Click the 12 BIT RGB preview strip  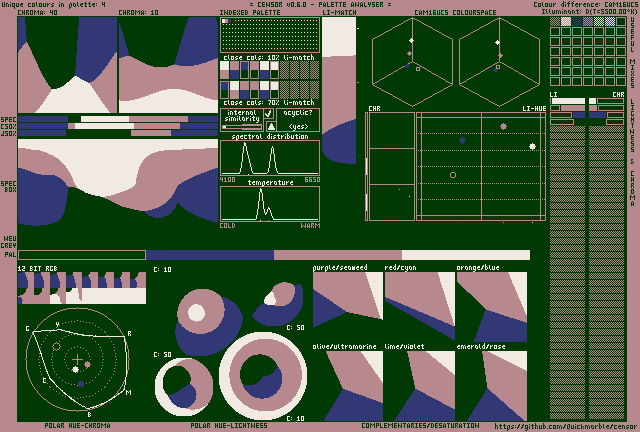pyautogui.click(x=82, y=288)
